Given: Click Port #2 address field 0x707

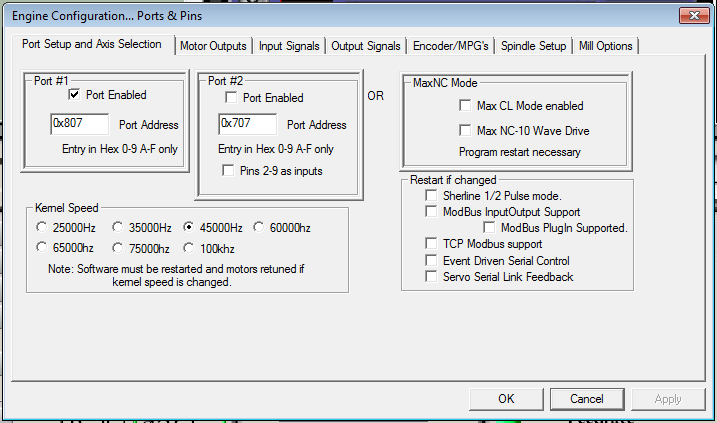Looking at the screenshot, I should pos(247,123).
